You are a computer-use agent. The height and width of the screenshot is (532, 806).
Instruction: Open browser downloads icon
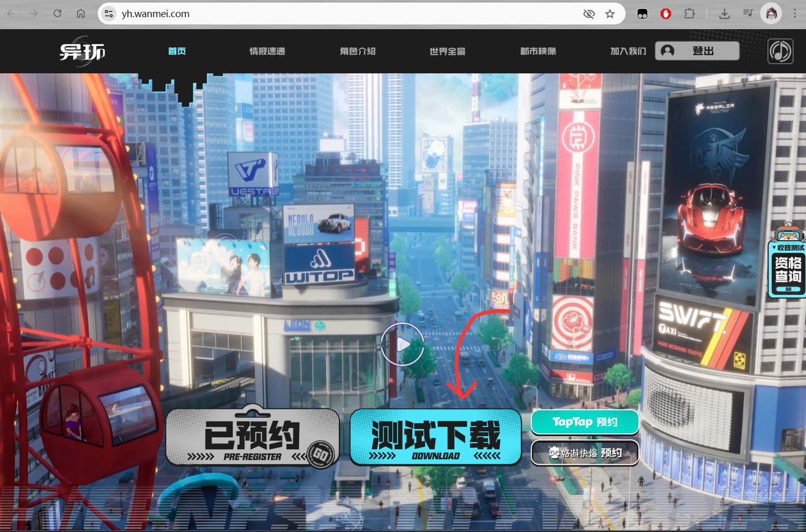point(724,14)
